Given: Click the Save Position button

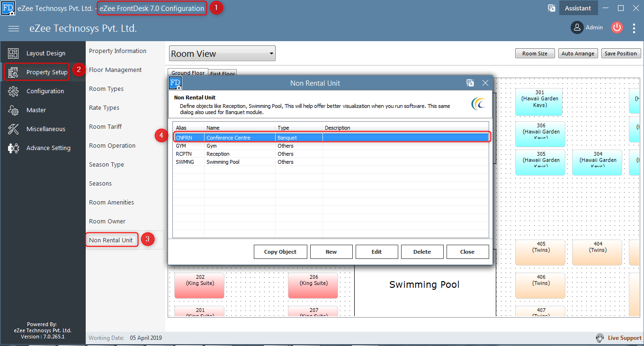Looking at the screenshot, I should 621,53.
